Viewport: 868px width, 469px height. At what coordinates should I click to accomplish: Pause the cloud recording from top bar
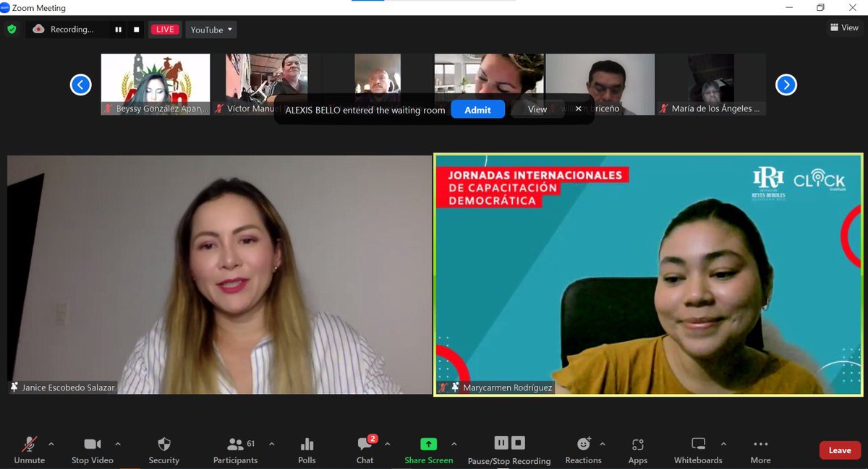[118, 30]
